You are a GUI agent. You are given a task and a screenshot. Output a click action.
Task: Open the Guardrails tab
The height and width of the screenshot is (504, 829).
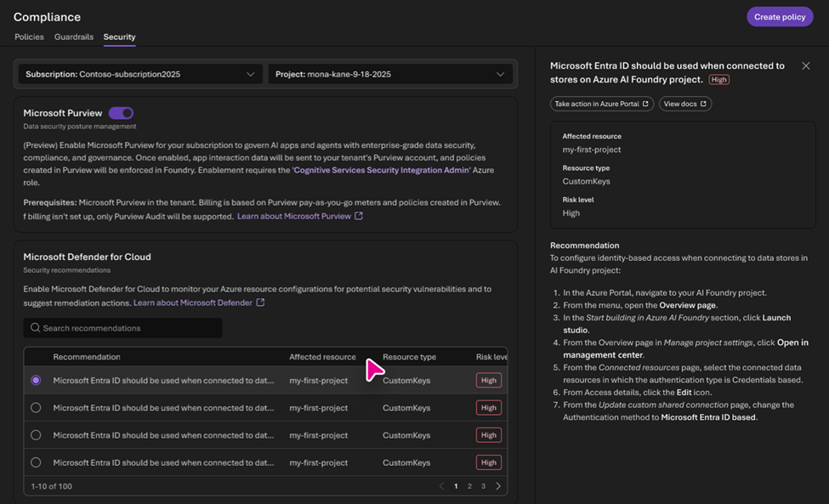tap(73, 37)
